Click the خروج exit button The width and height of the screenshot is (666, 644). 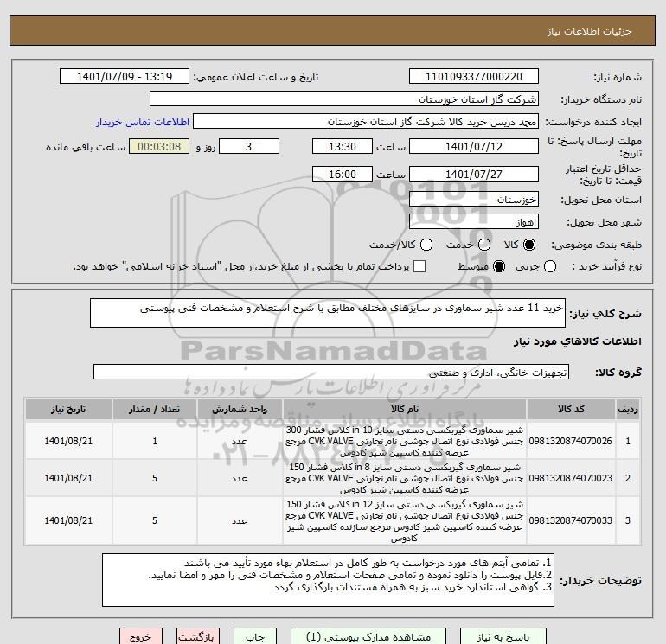(x=141, y=637)
